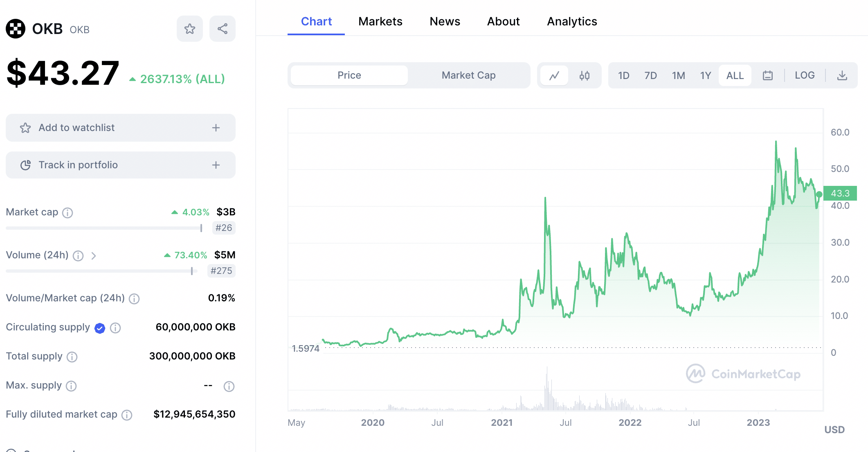Select 1Y time range
This screenshot has height=452, width=868.
tap(706, 75)
